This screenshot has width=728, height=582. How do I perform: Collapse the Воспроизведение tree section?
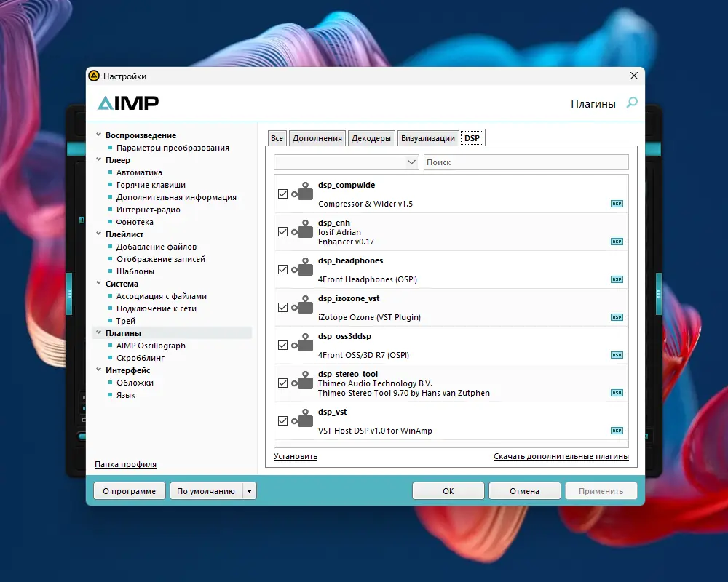pos(98,135)
